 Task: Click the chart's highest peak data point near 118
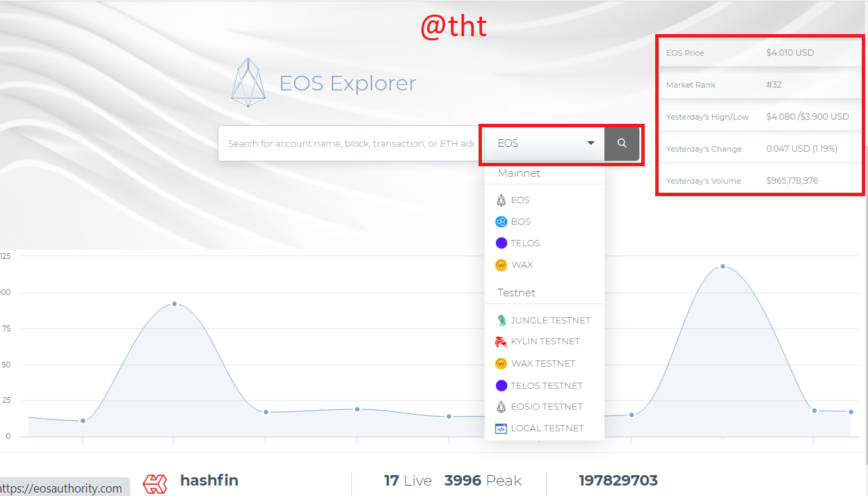coord(723,266)
